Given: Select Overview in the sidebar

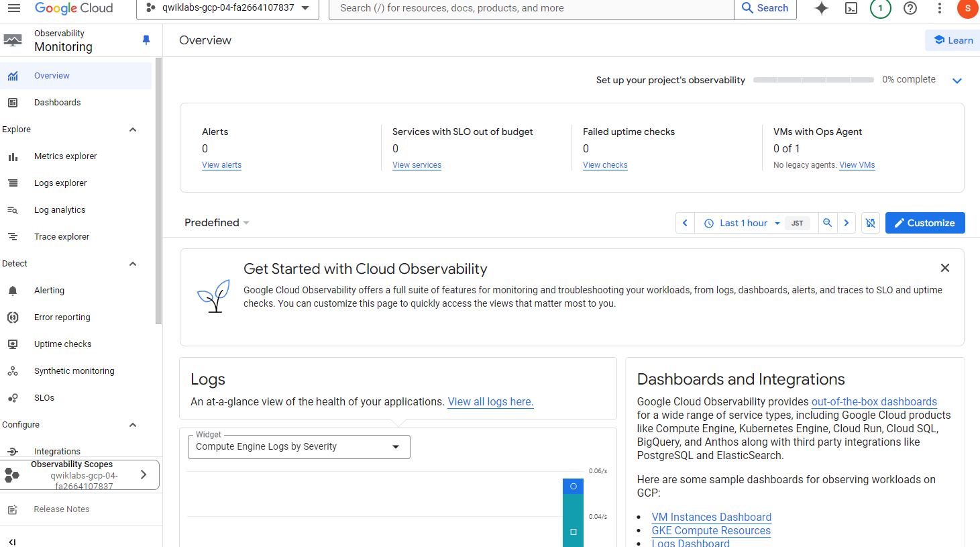Looking at the screenshot, I should click(x=76, y=76).
